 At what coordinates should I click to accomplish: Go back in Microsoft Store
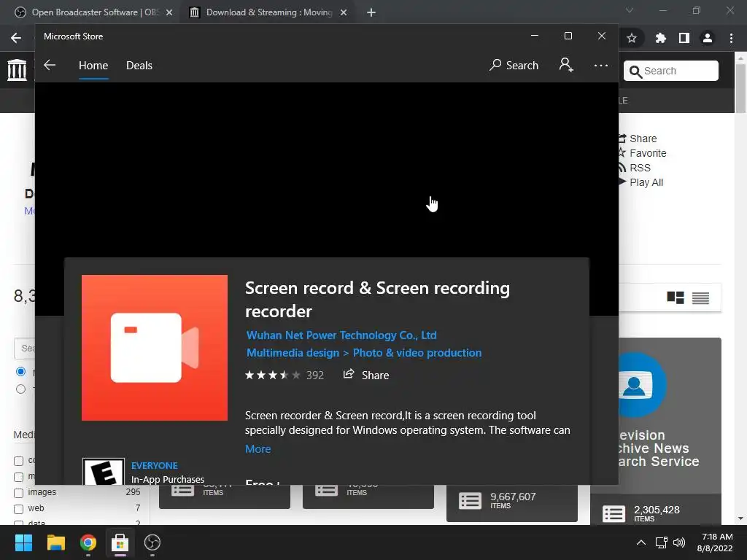pyautogui.click(x=50, y=65)
